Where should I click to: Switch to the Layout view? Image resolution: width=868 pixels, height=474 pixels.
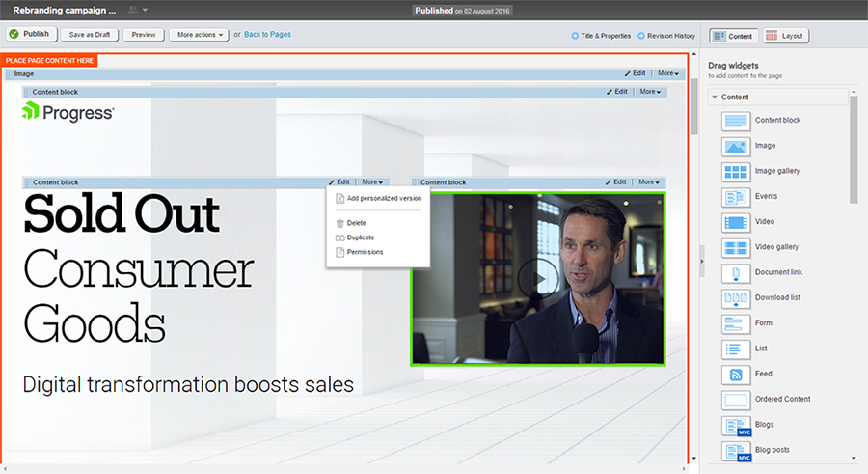786,36
